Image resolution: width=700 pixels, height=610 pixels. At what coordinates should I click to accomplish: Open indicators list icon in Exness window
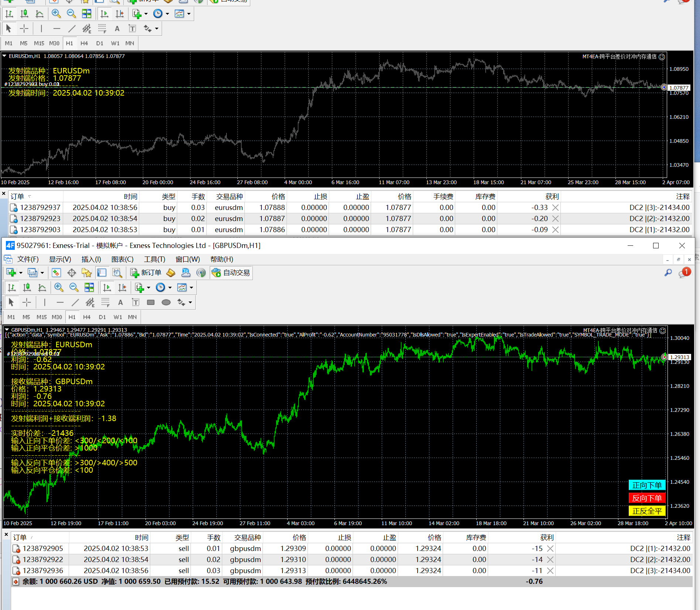[x=139, y=287]
